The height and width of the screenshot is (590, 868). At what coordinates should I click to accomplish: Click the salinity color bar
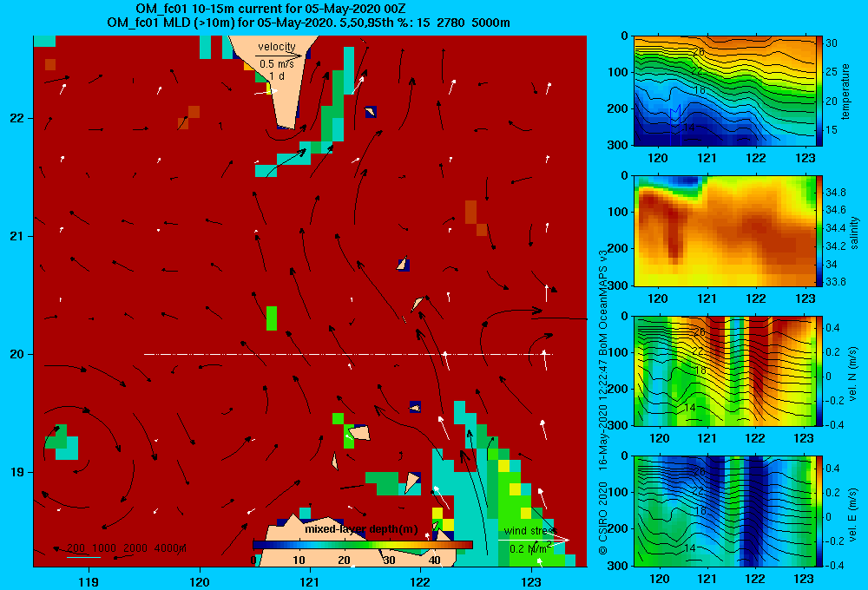click(819, 231)
